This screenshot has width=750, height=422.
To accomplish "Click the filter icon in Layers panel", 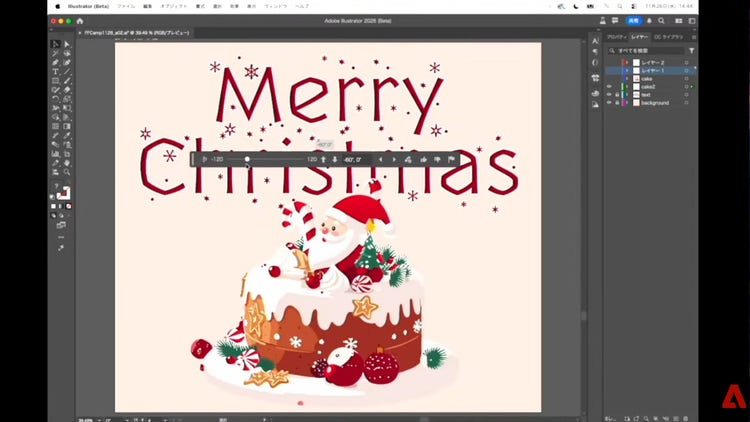I will coord(691,50).
